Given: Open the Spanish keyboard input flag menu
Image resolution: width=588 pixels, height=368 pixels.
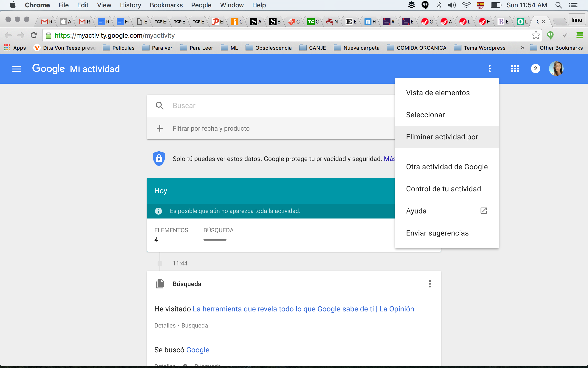Looking at the screenshot, I should (x=480, y=5).
